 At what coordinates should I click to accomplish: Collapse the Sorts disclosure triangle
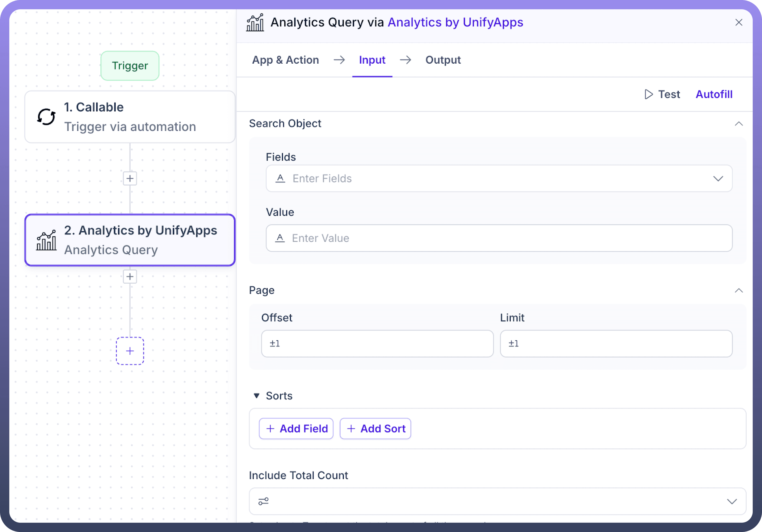pos(256,396)
